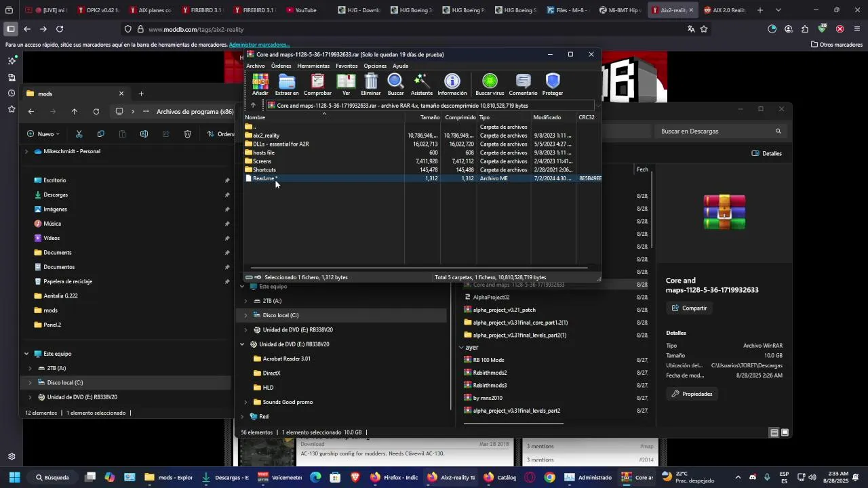
Task: Click Propiedades button in details pane
Action: click(692, 394)
